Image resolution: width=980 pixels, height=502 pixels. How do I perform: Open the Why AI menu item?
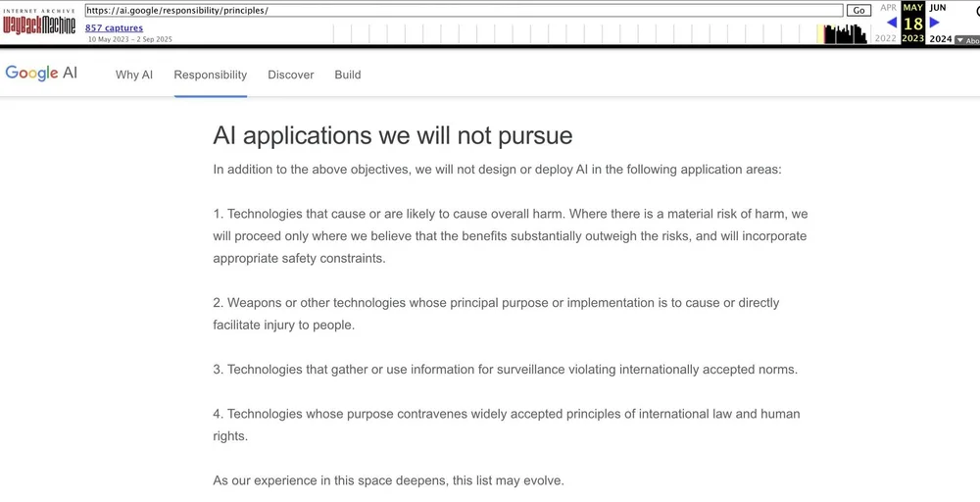coord(133,75)
